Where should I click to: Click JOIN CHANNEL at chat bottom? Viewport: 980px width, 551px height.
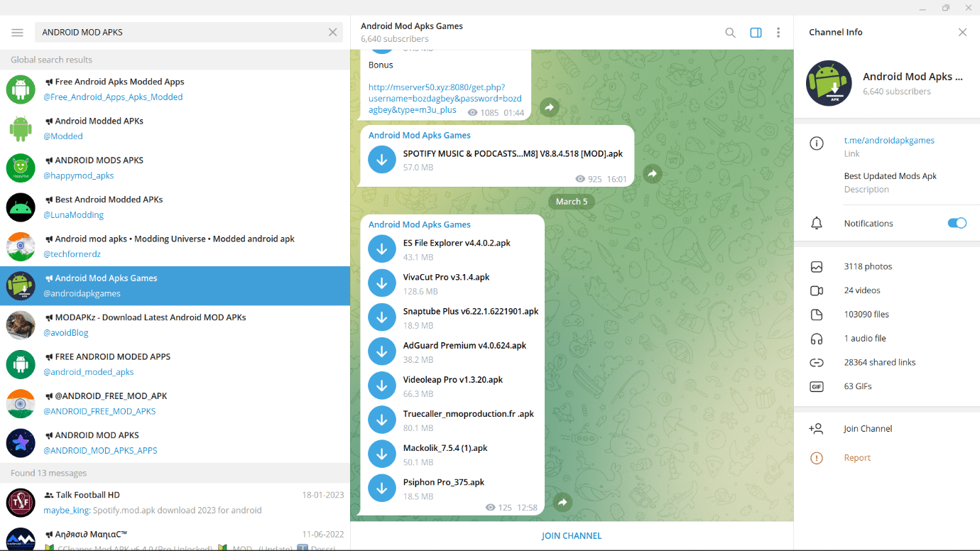pos(571,535)
